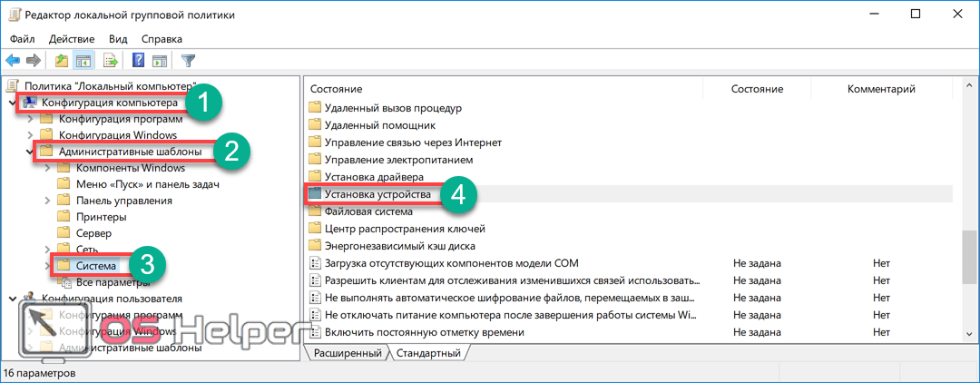Click the Export list toolbar icon

(x=111, y=61)
